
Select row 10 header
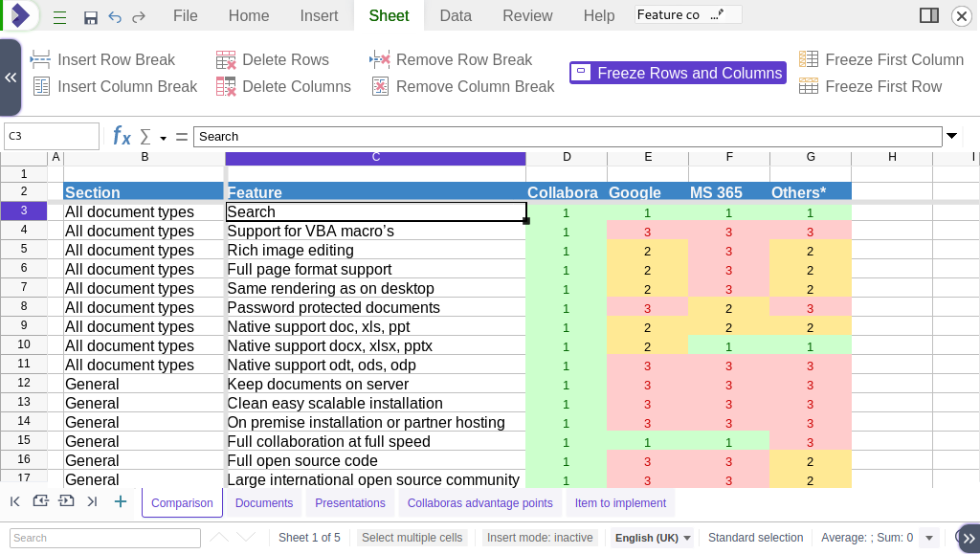pos(24,344)
